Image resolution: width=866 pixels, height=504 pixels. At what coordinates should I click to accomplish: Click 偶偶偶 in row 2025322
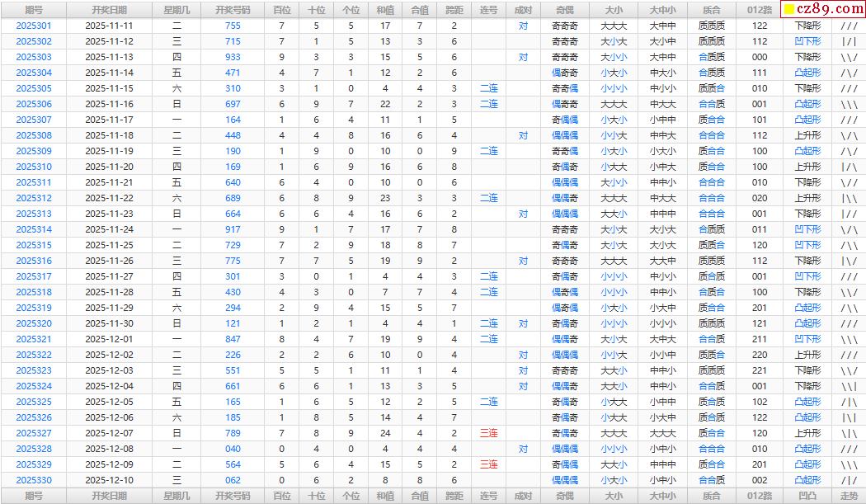565,355
